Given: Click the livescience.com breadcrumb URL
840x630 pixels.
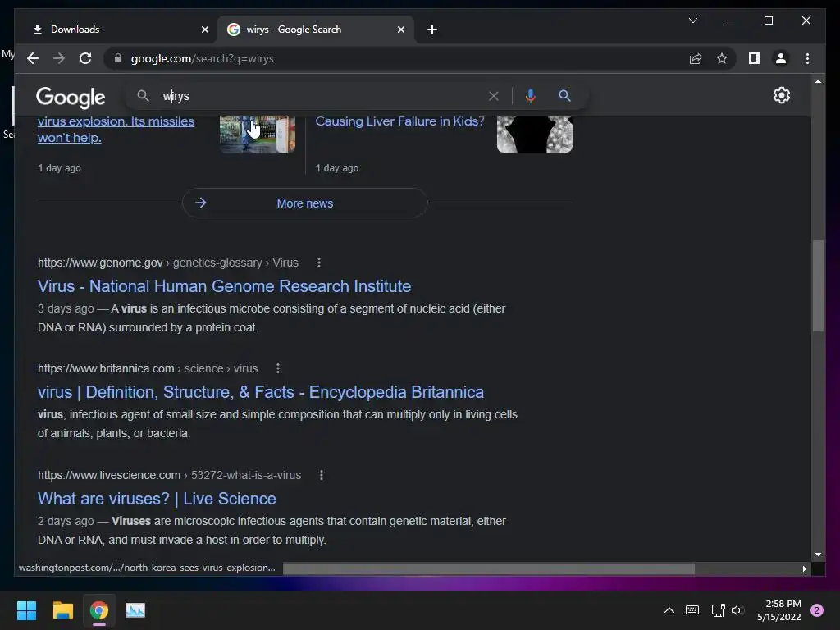Looking at the screenshot, I should [x=169, y=475].
